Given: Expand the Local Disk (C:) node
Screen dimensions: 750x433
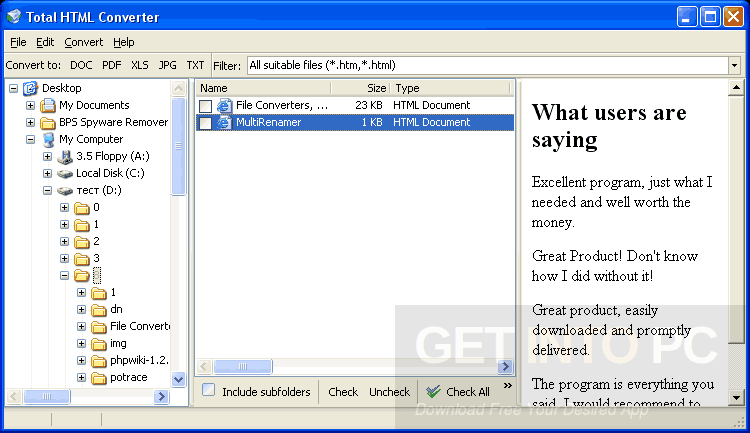Looking at the screenshot, I should [47, 173].
